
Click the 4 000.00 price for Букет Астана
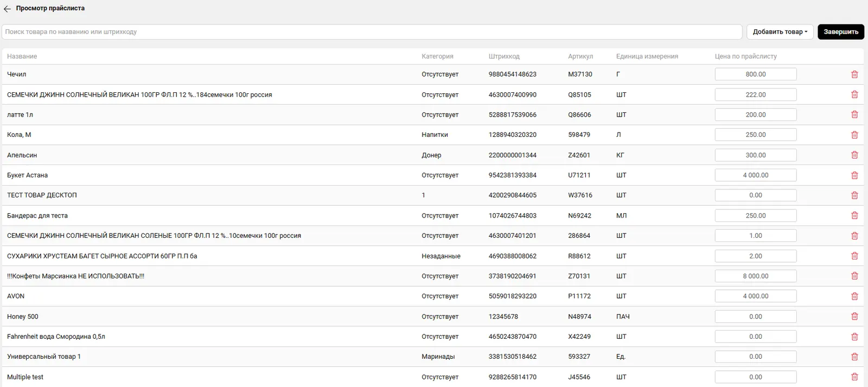coord(755,175)
